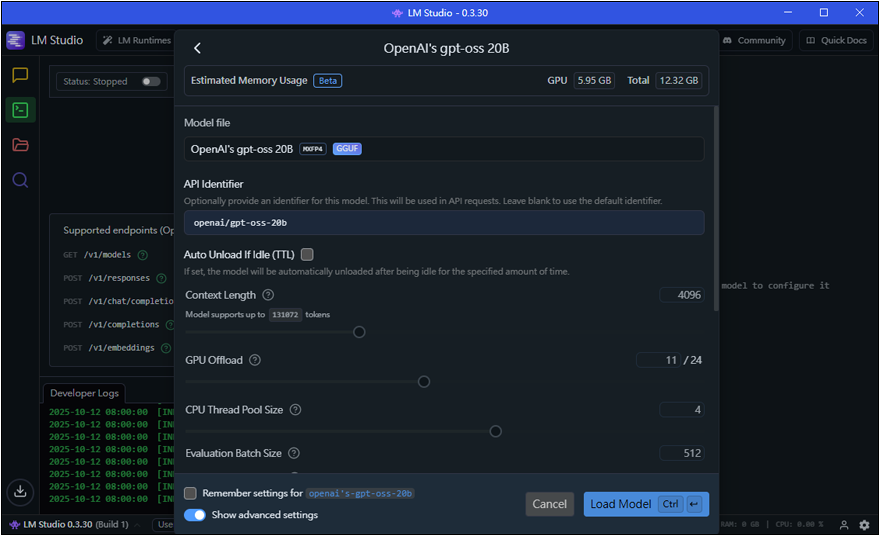Viewport: 880px width, 536px height.
Task: Open the Developer Logs tab
Action: tap(85, 393)
